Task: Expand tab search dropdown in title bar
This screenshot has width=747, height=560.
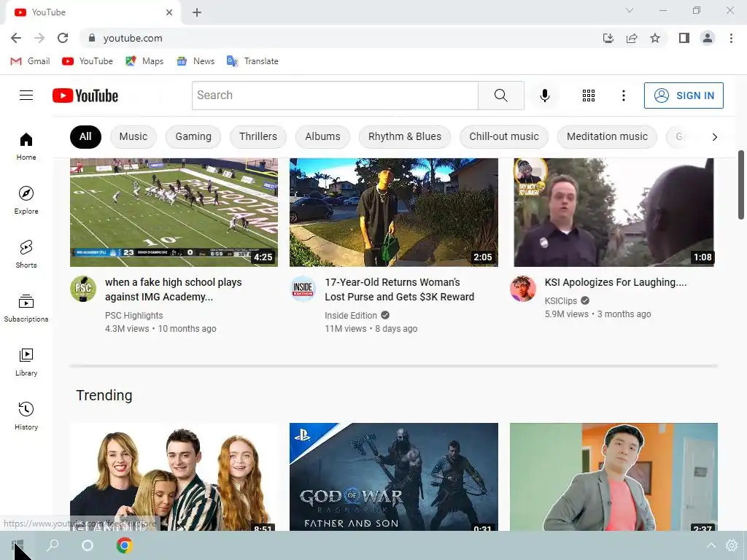Action: coord(630,10)
